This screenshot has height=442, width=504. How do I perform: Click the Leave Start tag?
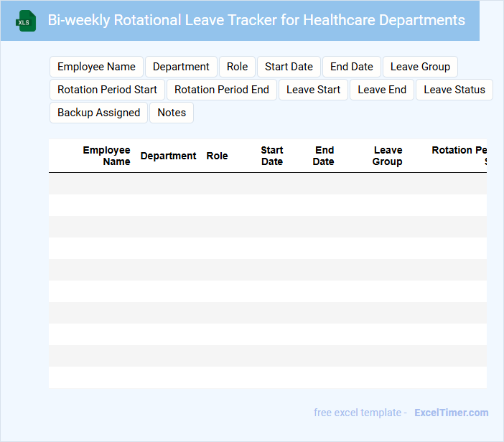tap(313, 90)
